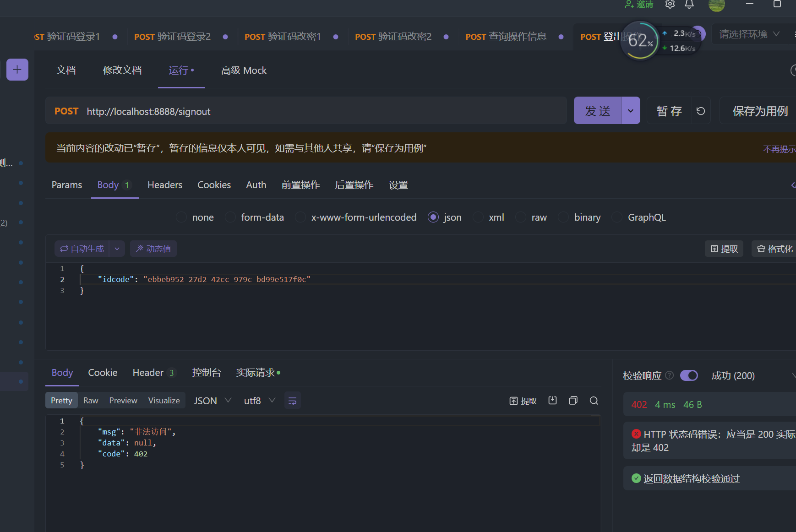This screenshot has width=796, height=532.
Task: Switch to the 运行 tab
Action: pos(181,70)
